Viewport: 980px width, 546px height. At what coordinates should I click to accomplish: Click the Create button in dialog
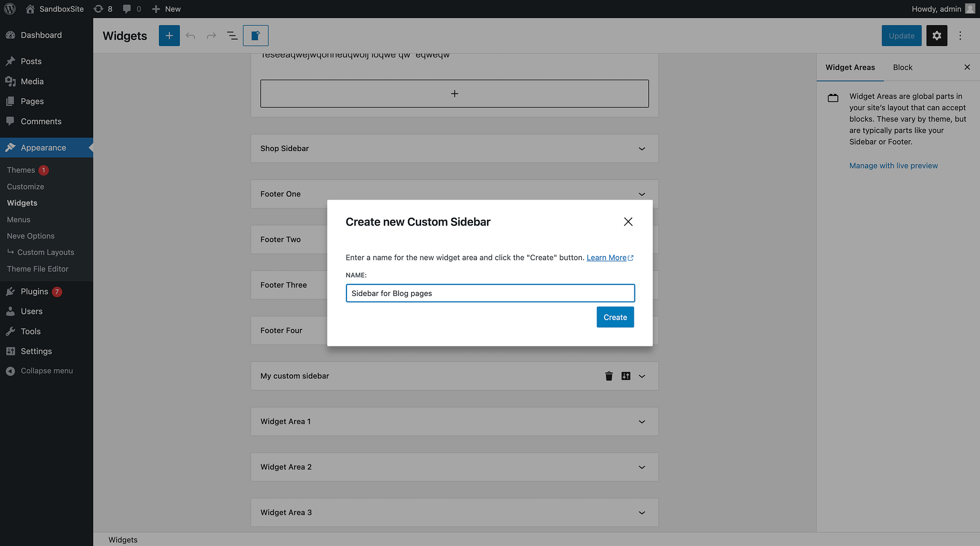615,317
